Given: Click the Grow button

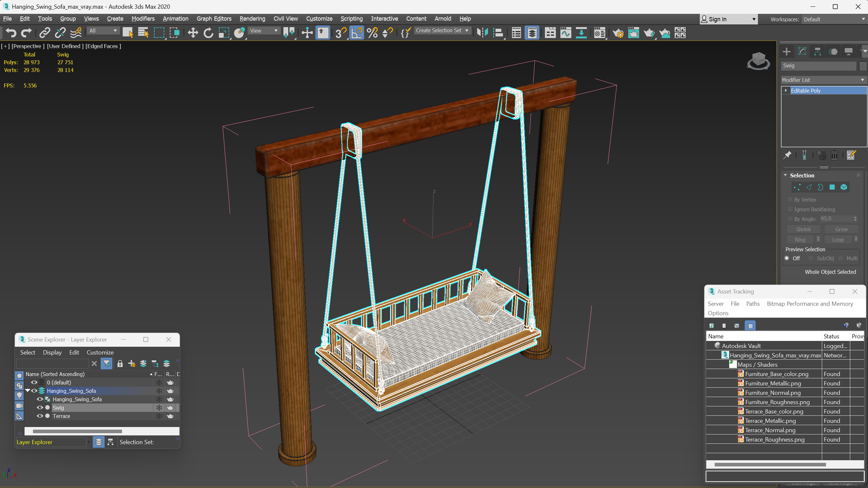Looking at the screenshot, I should point(842,229).
